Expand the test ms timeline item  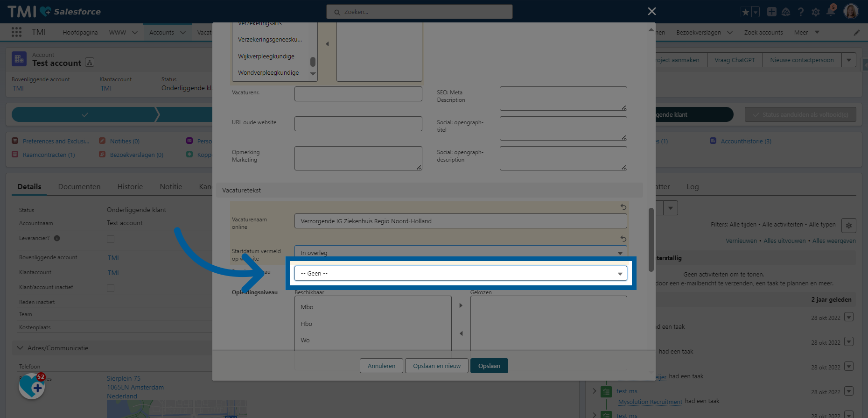(594, 391)
